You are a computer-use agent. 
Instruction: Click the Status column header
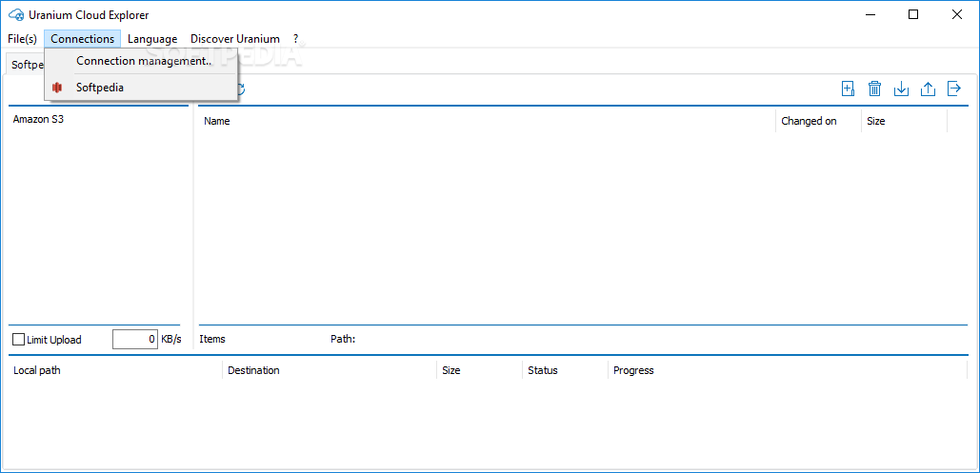click(x=565, y=370)
